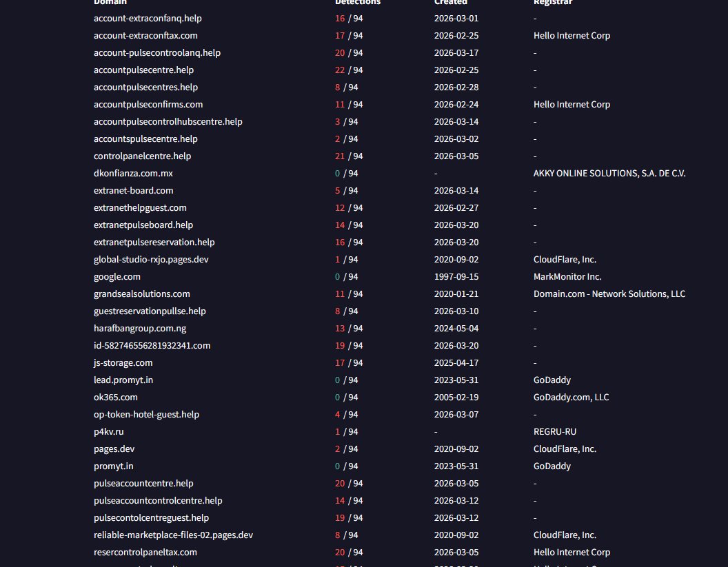The height and width of the screenshot is (567, 728).
Task: Open reliable-marketplace-files-02.pages.dev domain
Action: coord(173,535)
